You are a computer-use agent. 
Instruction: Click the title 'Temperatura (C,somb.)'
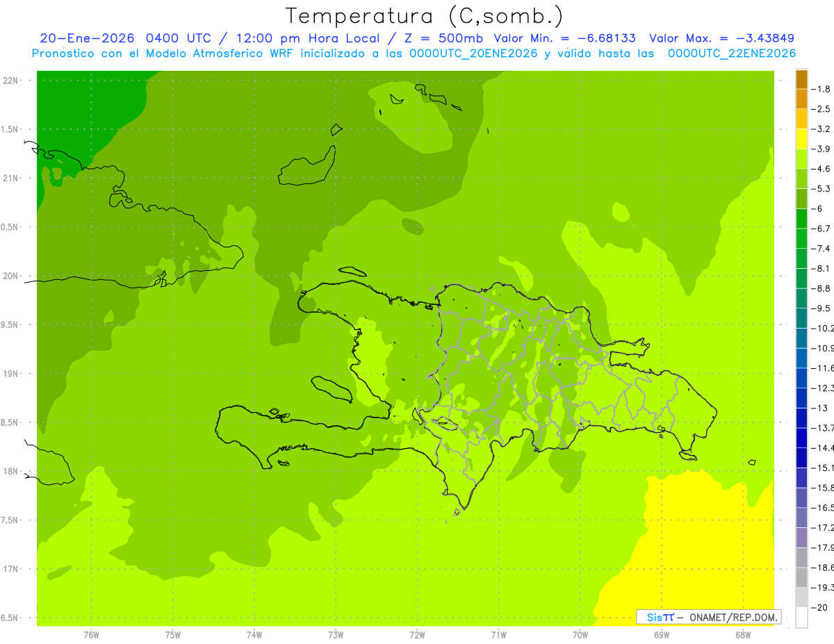coord(425,16)
